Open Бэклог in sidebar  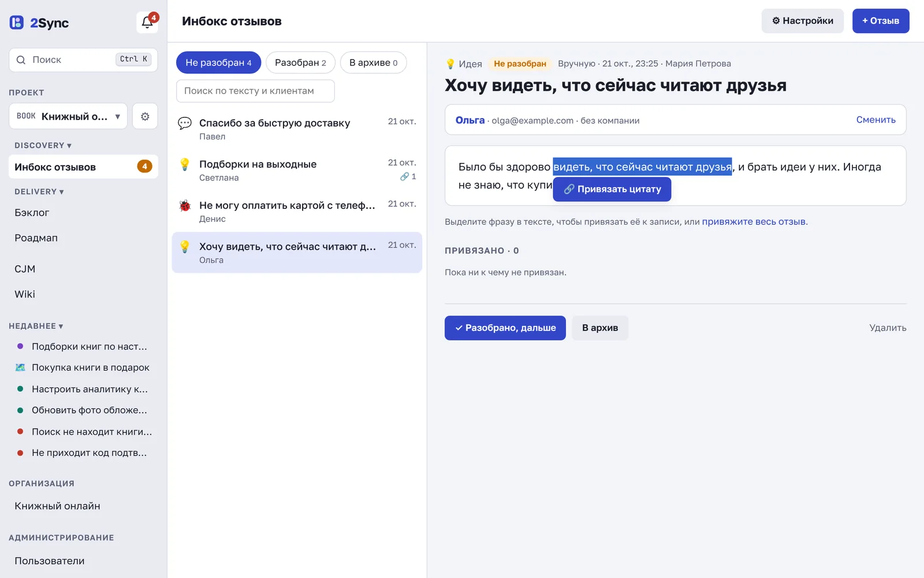[x=83, y=213]
